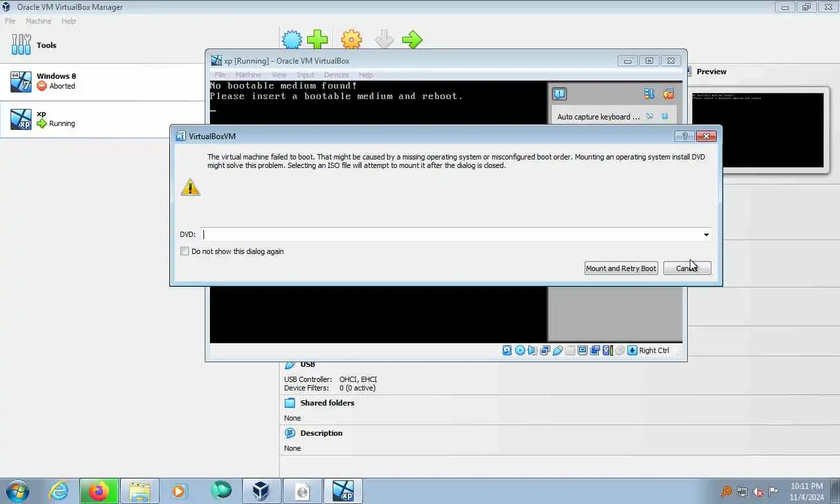Open the View menu in xp VM window

click(x=279, y=75)
